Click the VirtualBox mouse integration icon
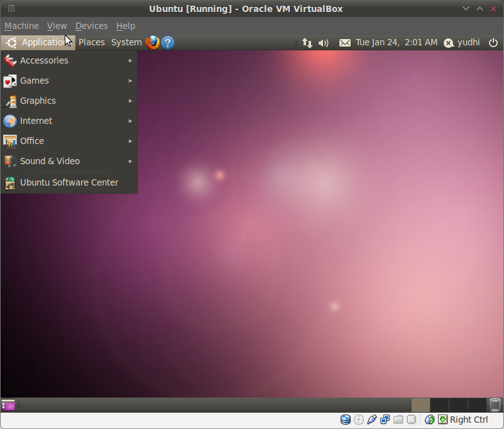This screenshot has width=504, height=429. (x=429, y=420)
